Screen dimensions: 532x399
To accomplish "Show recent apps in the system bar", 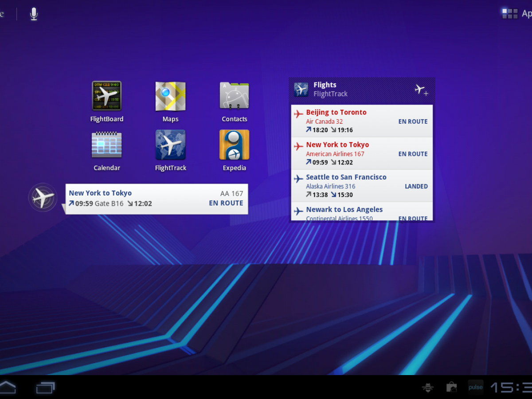I will (x=45, y=388).
